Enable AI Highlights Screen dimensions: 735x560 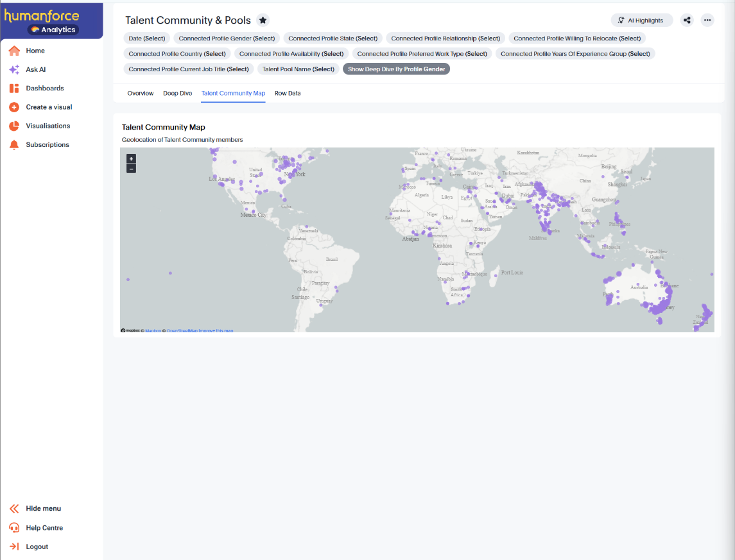point(641,20)
